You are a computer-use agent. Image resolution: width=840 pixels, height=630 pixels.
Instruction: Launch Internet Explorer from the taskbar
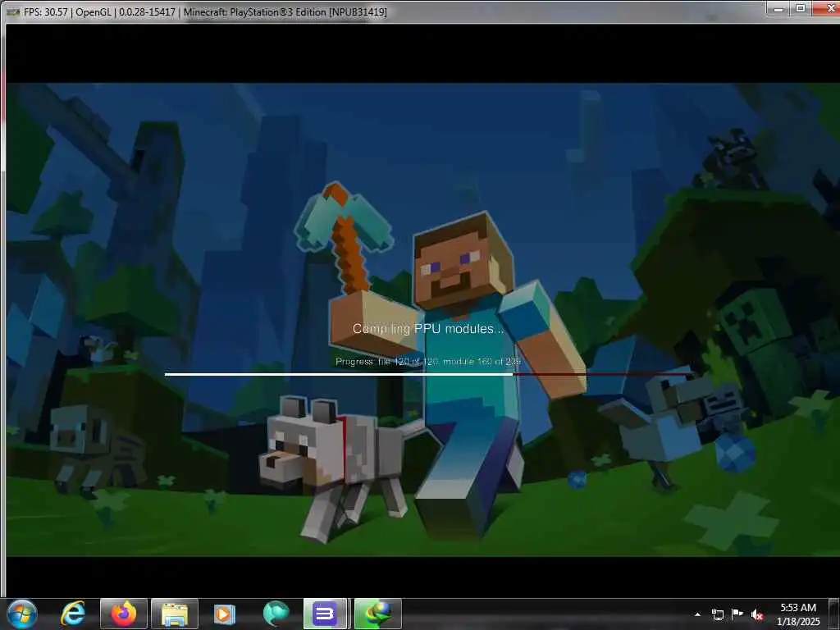pos(73,614)
